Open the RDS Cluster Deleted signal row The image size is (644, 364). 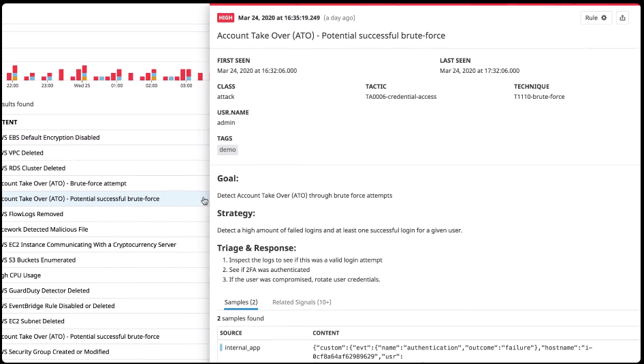[34, 168]
